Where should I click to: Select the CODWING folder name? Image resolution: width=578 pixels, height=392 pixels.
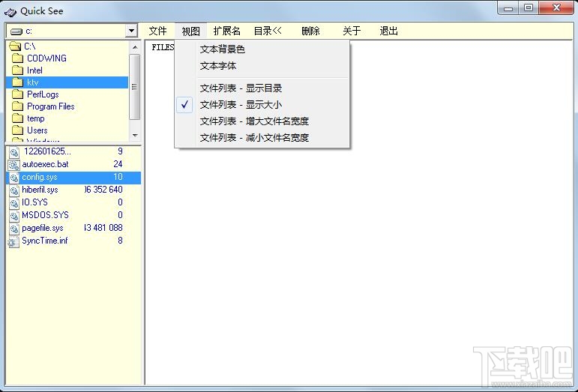point(46,58)
